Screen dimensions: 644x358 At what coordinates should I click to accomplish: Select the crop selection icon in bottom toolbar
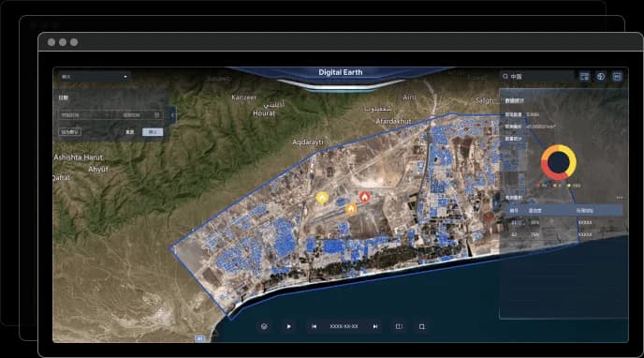point(422,326)
